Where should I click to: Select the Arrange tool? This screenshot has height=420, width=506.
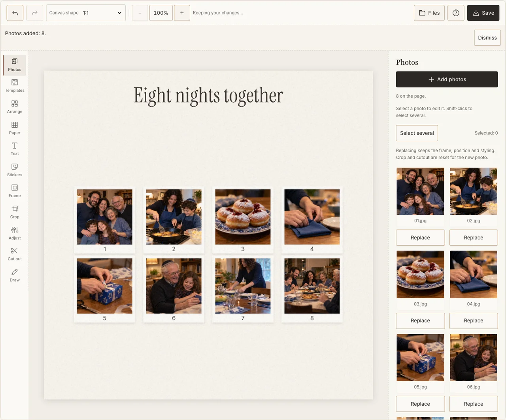(15, 107)
